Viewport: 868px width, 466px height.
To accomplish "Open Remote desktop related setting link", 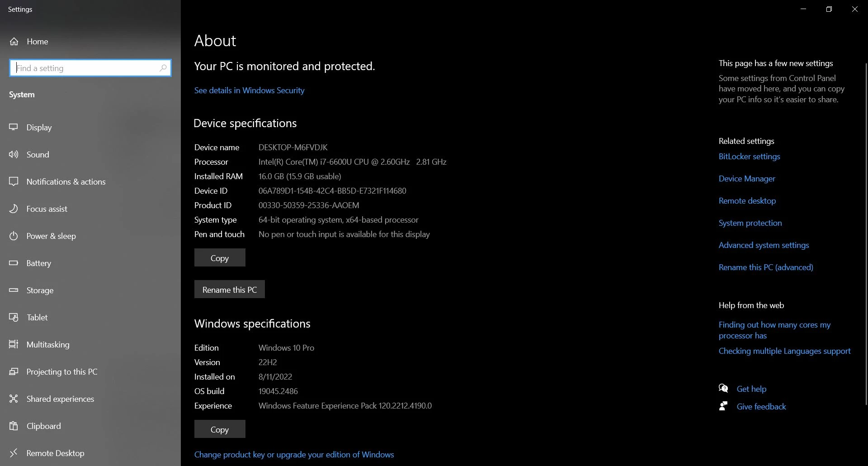I will pyautogui.click(x=747, y=201).
